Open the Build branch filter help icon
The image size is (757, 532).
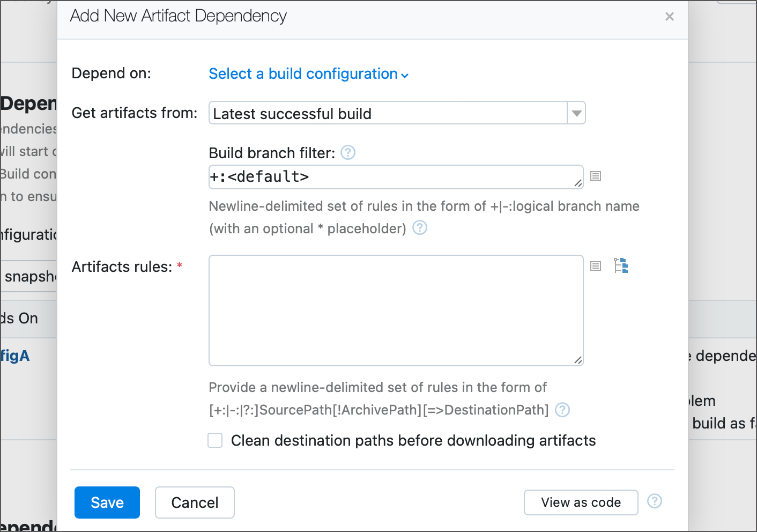click(x=347, y=152)
